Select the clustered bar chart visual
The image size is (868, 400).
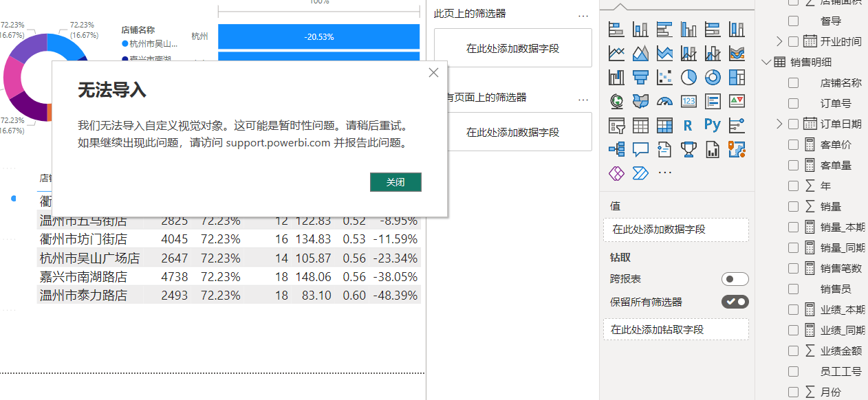coord(664,29)
